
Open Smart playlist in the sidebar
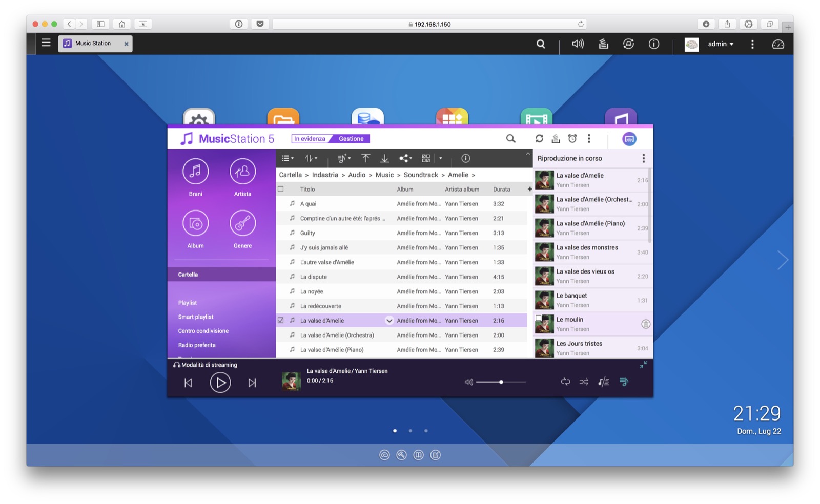tap(196, 317)
